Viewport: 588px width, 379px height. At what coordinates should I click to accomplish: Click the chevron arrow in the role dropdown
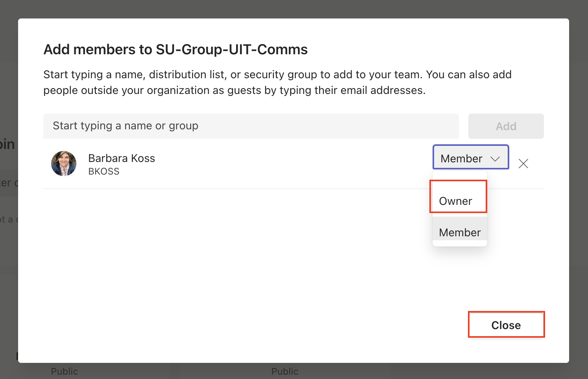point(495,159)
